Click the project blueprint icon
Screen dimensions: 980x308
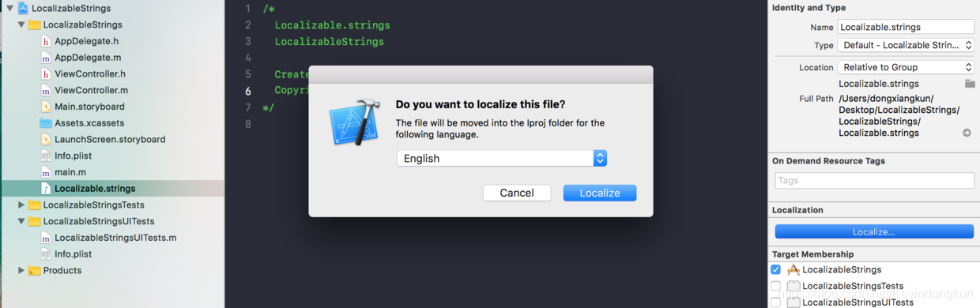point(22,8)
